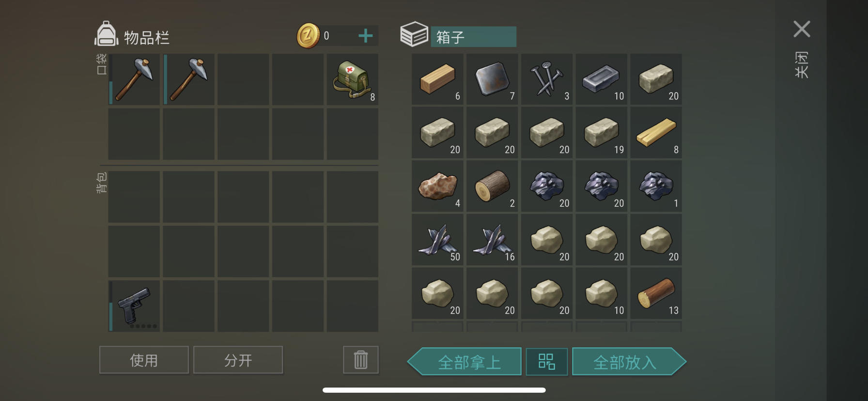Tap 全部放入 to deposit everything
The width and height of the screenshot is (868, 401).
(x=629, y=361)
